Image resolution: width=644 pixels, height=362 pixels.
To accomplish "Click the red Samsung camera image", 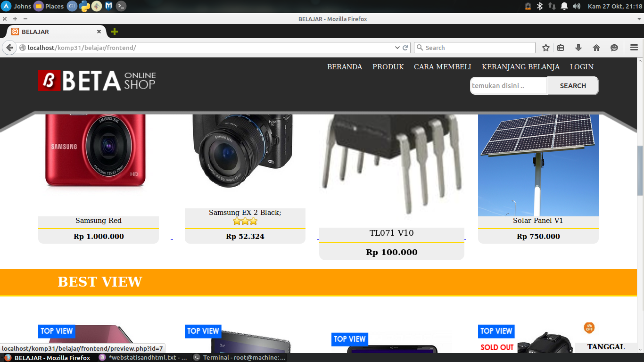I will tap(96, 151).
